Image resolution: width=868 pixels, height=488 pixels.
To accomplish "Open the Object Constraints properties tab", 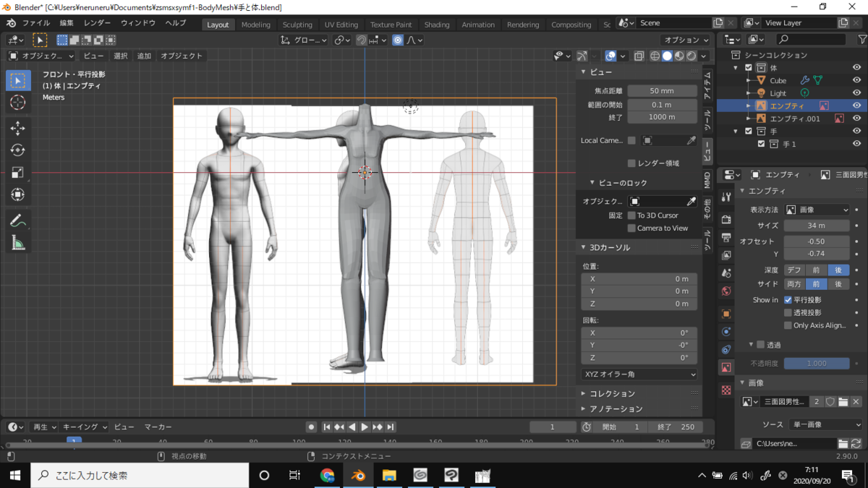I will (x=726, y=350).
